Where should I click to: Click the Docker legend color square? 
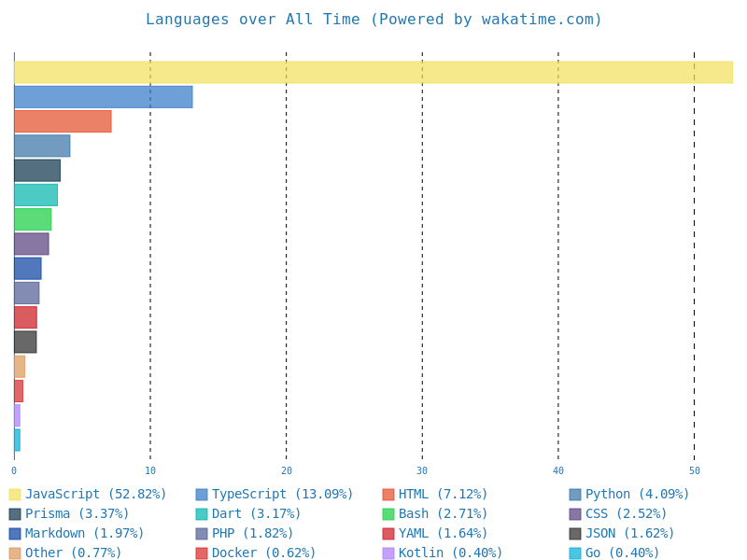[202, 553]
